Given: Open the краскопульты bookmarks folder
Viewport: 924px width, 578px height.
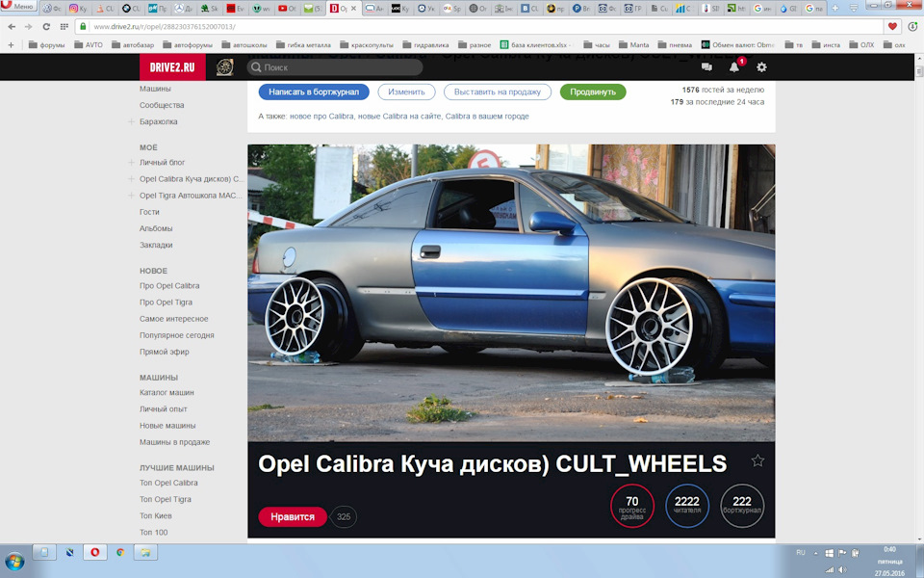Looking at the screenshot, I should [367, 45].
